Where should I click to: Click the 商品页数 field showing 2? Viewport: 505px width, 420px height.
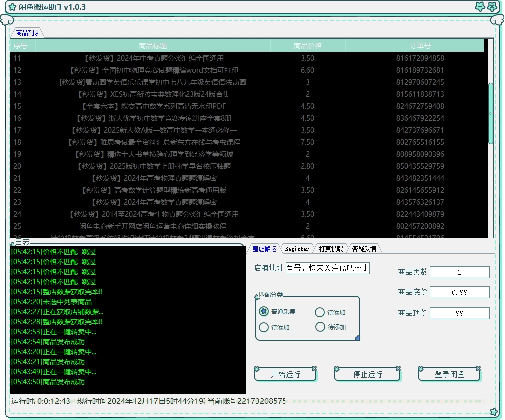pyautogui.click(x=459, y=272)
